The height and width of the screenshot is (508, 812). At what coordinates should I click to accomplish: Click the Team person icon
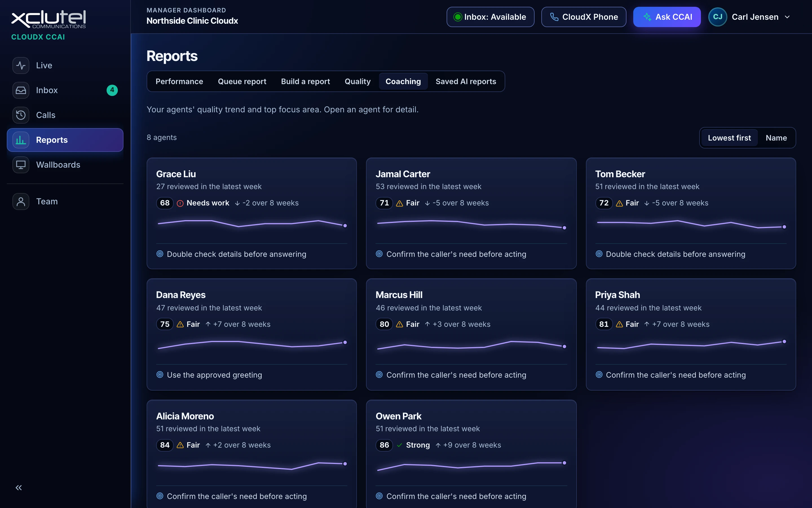tap(21, 201)
